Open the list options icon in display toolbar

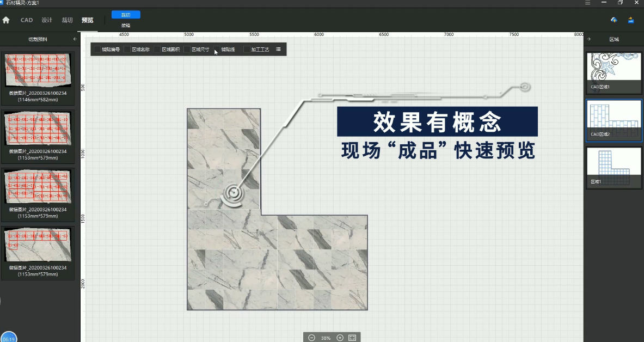click(278, 49)
